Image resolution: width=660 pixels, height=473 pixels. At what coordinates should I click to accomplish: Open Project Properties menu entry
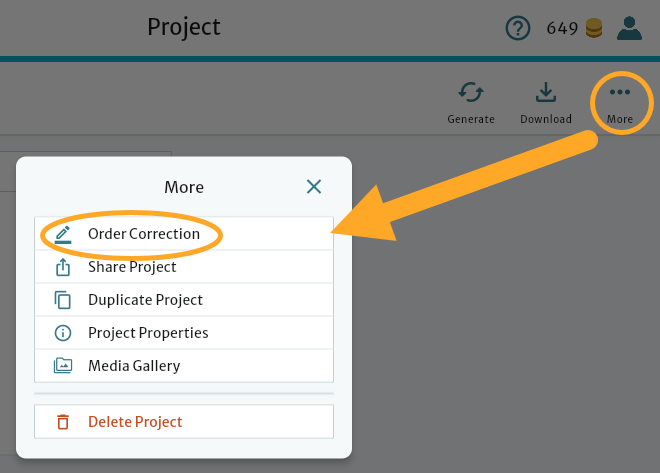pyautogui.click(x=148, y=333)
